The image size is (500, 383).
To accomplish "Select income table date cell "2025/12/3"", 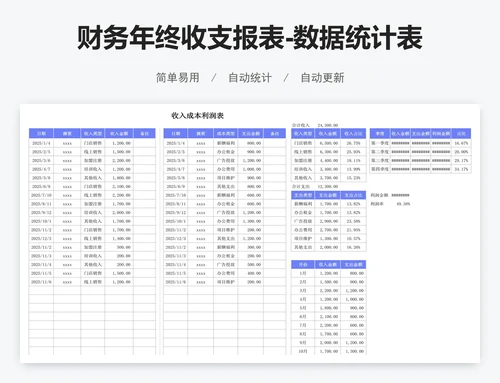I will [41, 238].
